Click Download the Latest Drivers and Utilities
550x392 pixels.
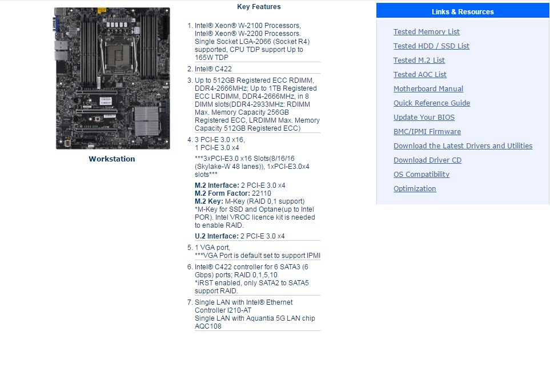(463, 146)
